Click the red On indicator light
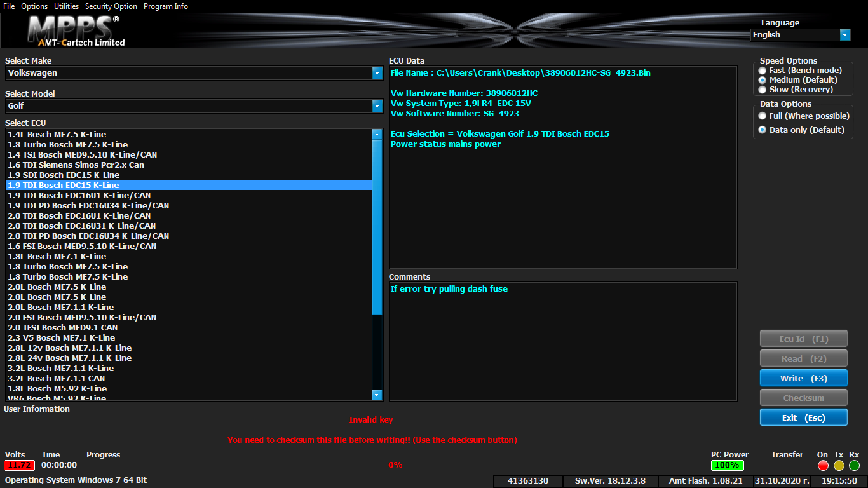This screenshot has width=868, height=488. [823, 466]
